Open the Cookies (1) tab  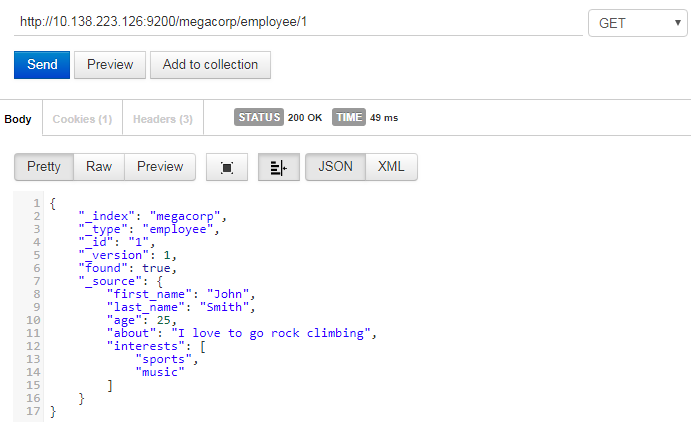[x=82, y=119]
